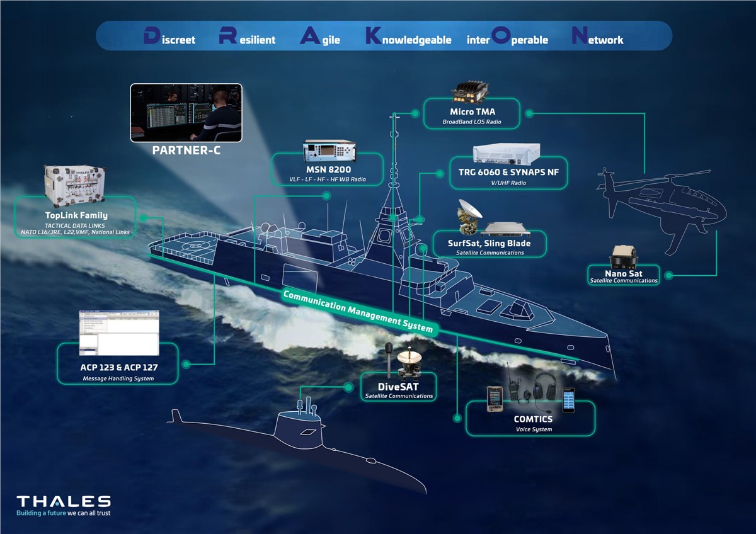Click the ACP 123 & ACP 127 title
The width and height of the screenshot is (756, 534).
point(118,367)
